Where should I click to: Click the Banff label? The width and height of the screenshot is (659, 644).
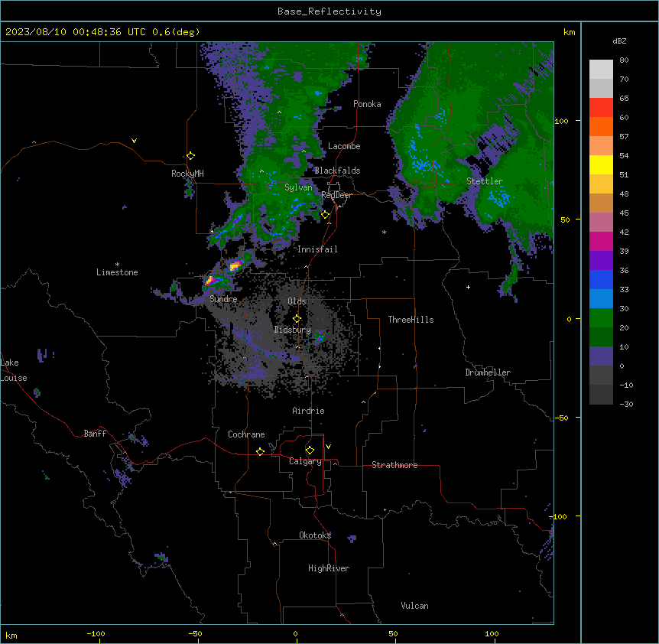tap(95, 434)
